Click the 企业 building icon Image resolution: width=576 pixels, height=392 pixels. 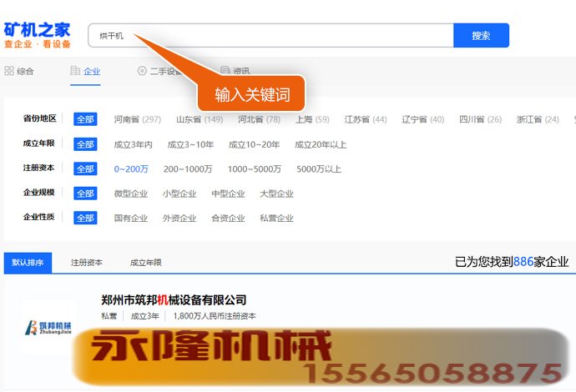pyautogui.click(x=75, y=70)
